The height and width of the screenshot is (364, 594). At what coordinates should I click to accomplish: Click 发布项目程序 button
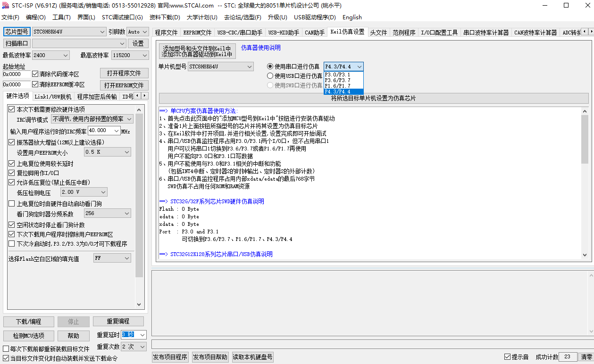[170, 357]
